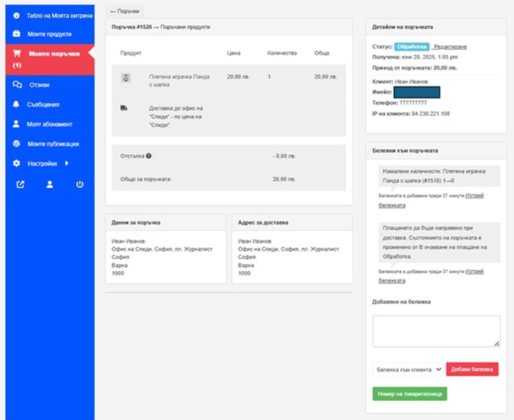Click the external link icon in sidebar
Screen dimensions: 514x420
pyautogui.click(x=20, y=184)
